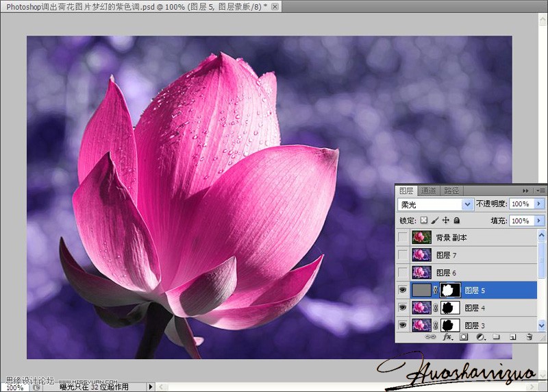Image resolution: width=548 pixels, height=392 pixels.
Task: Open the layers panel options menu
Action: [x=540, y=191]
